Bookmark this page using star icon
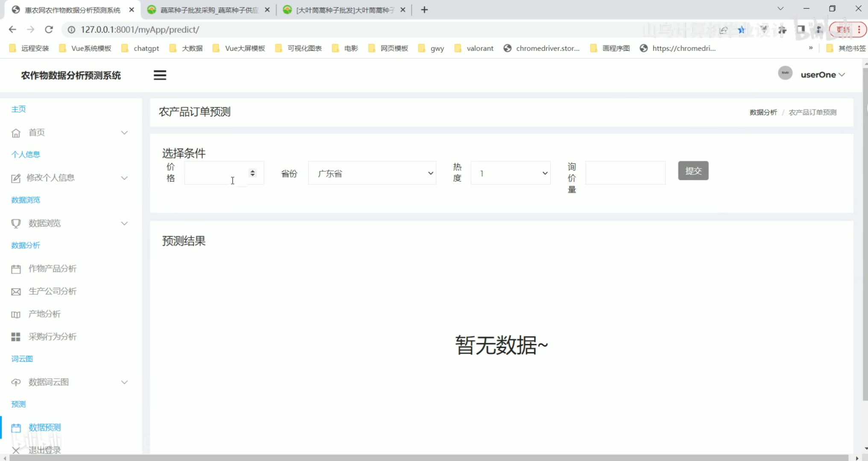Image resolution: width=868 pixels, height=461 pixels. point(741,29)
